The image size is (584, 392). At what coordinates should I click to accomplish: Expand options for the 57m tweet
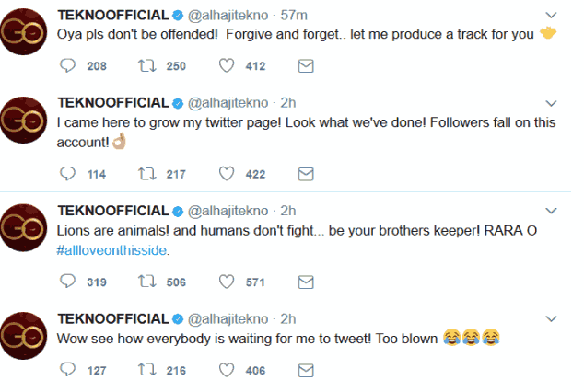coord(552,16)
